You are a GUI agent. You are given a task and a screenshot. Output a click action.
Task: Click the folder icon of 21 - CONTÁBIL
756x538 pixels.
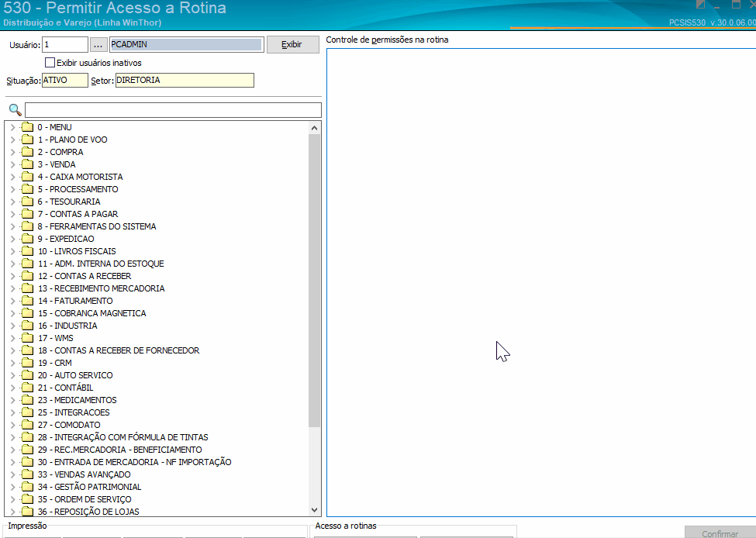click(x=27, y=388)
